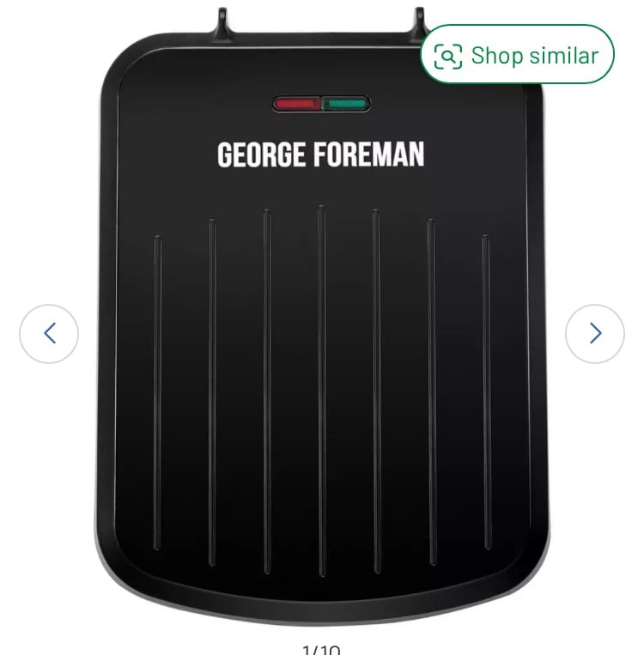Screen dimensions: 644x655
Task: Click the 1/10 image counter
Action: click(321, 650)
